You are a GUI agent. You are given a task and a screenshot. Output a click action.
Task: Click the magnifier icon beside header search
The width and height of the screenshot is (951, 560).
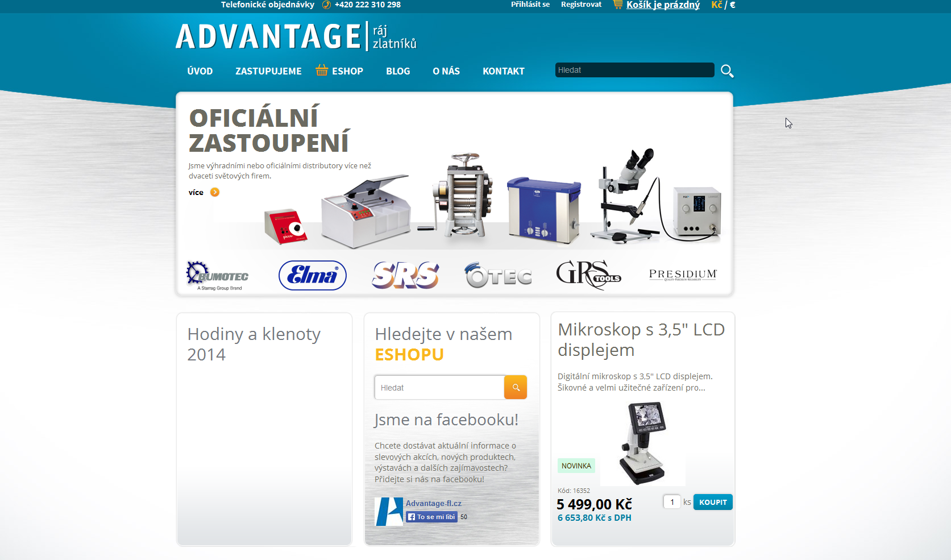pyautogui.click(x=727, y=71)
